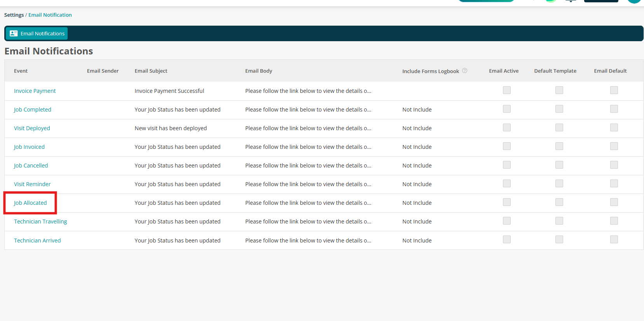Image resolution: width=644 pixels, height=321 pixels.
Task: Open the Job Invoiced event
Action: pos(29,147)
